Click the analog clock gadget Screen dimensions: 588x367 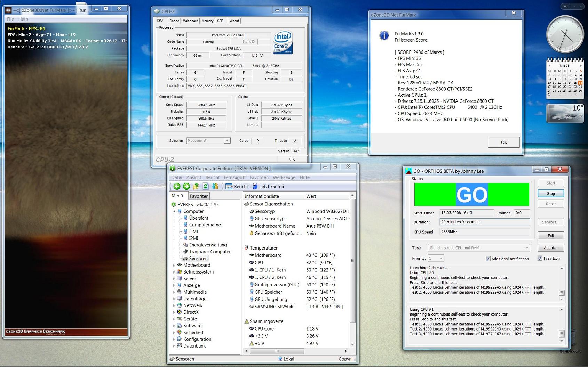565,34
